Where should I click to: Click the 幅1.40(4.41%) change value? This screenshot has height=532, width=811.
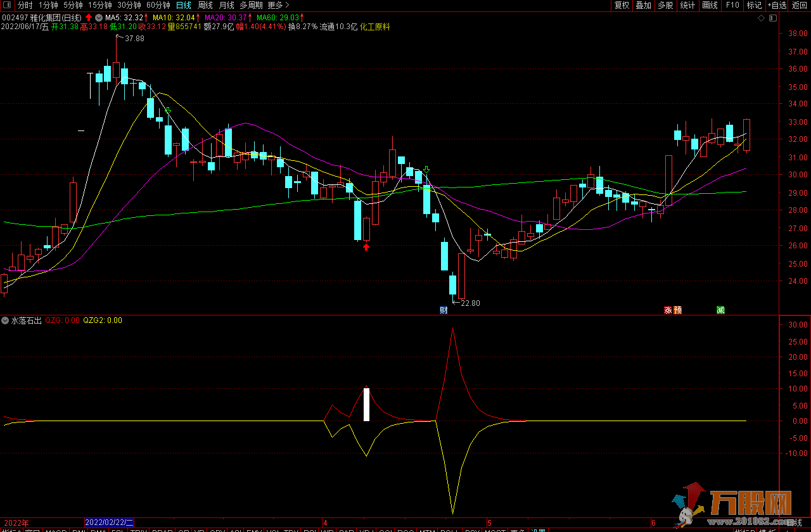260,27
